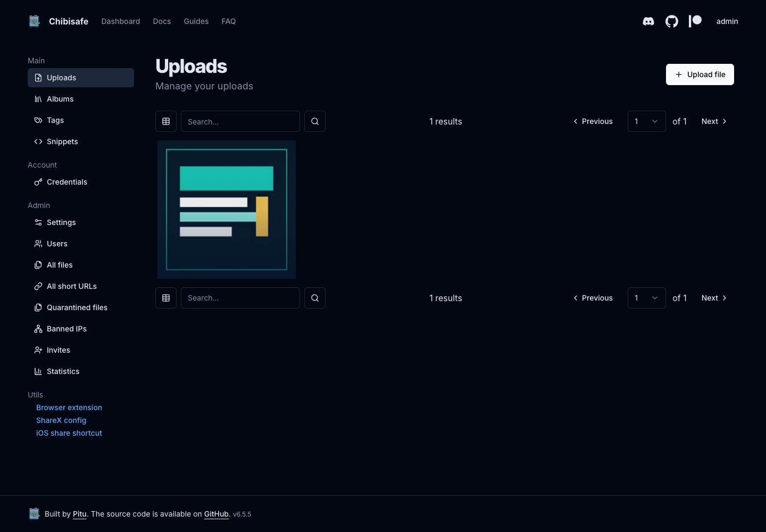This screenshot has height=532, width=766.
Task: Focus the top Search input field
Action: (240, 121)
